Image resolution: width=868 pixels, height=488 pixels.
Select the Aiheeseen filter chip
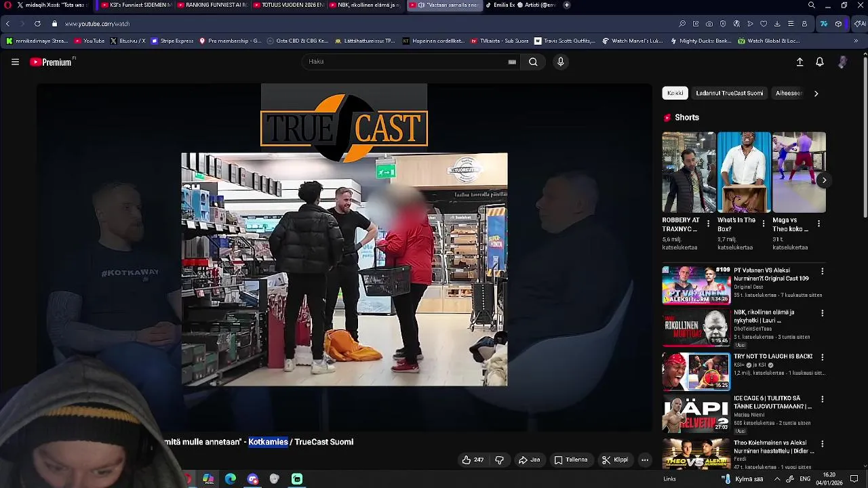tap(789, 93)
